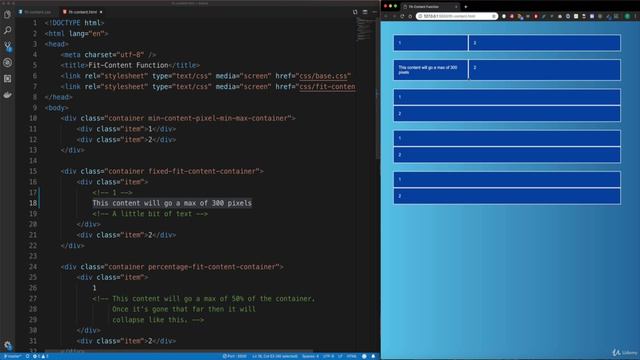The width and height of the screenshot is (640, 360).
Task: Click 'fixed-fit-content-container' class on line 15
Action: 202,171
